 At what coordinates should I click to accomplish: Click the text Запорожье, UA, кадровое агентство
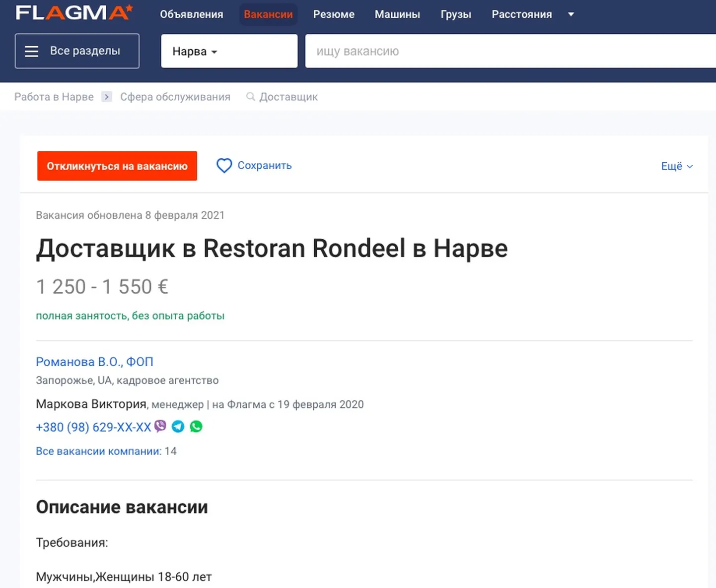tap(127, 381)
